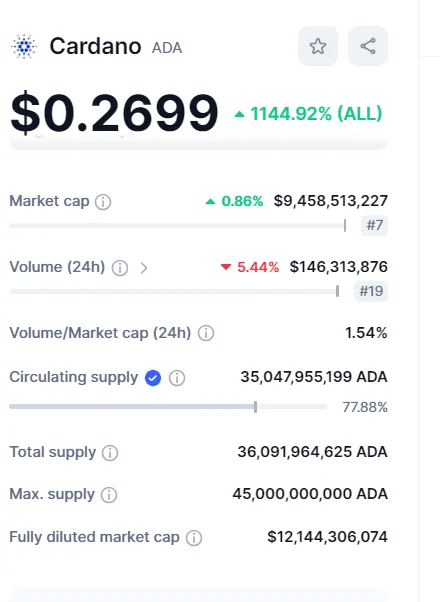
Task: Show Max. supply info tooltip
Action: pos(109,495)
